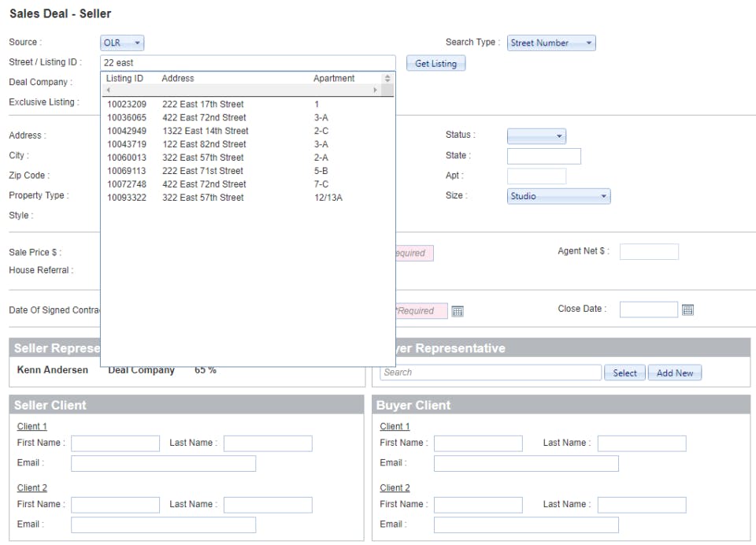This screenshot has height=545, width=756.
Task: Open calendar picker for Date Of Signed Contract
Action: pyautogui.click(x=457, y=311)
